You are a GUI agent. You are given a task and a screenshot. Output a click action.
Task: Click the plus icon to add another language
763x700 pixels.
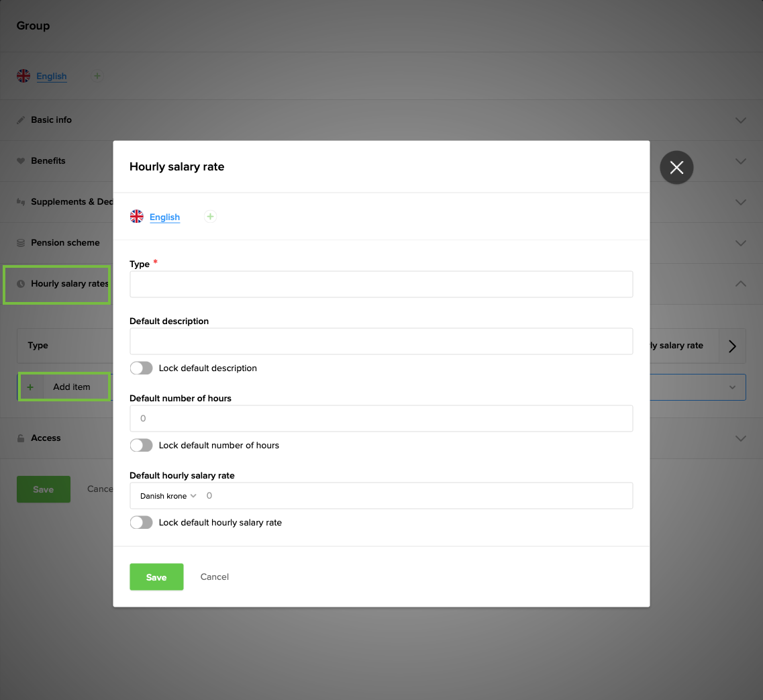point(209,216)
